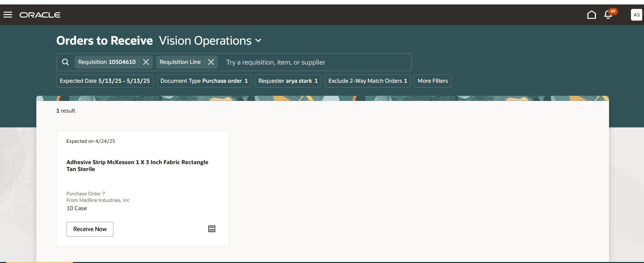Screen dimensions: 644x263
Task: Click the From Medline Industries, Inc text
Action: [98, 200]
